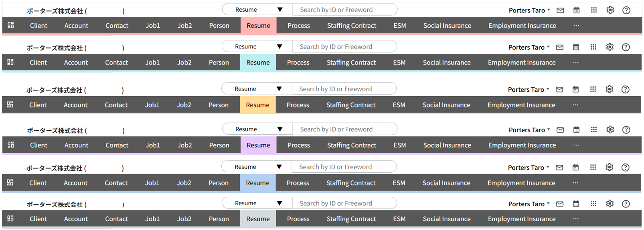Open the calendar icon in the gray-themed header
The height and width of the screenshot is (230, 644).
point(576,204)
